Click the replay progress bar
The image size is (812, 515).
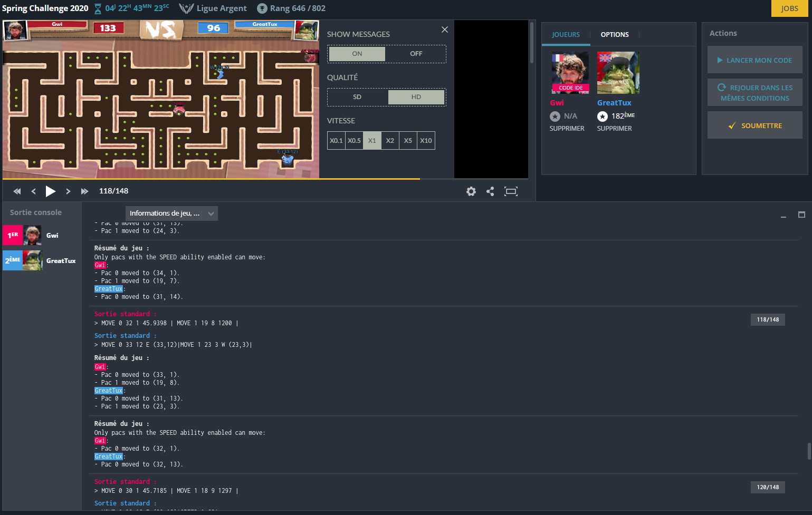[x=265, y=179]
